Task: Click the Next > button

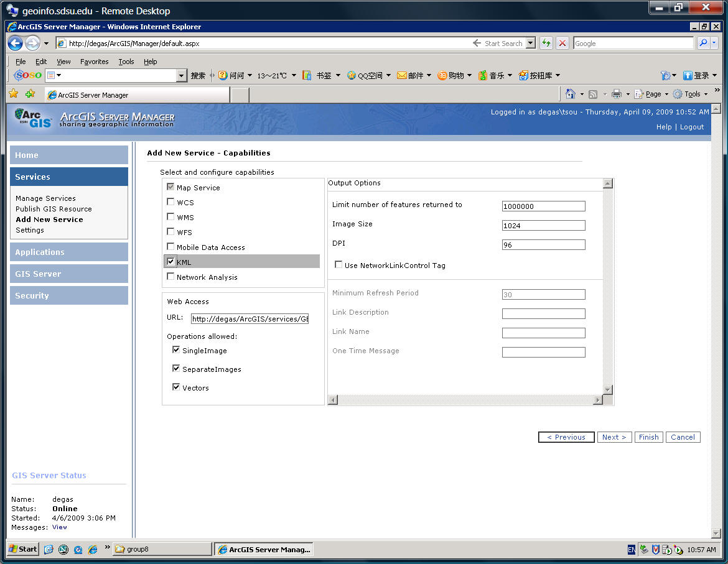Action: [x=614, y=437]
